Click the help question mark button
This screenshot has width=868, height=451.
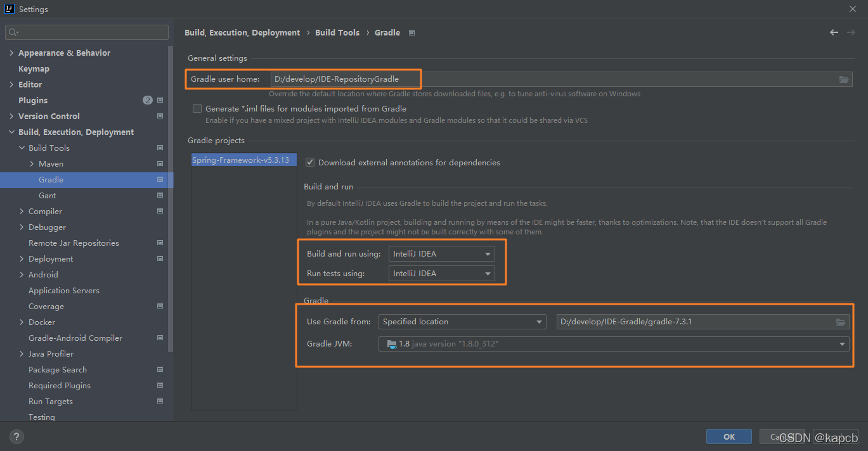[17, 436]
